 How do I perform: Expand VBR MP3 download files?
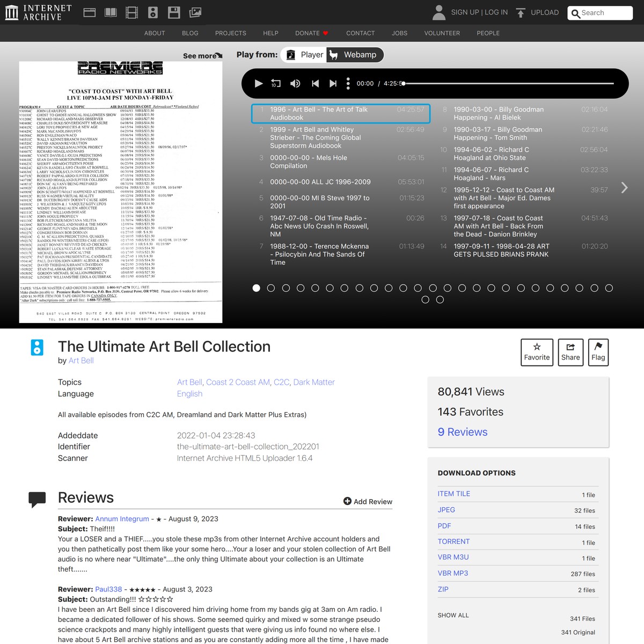tap(453, 573)
